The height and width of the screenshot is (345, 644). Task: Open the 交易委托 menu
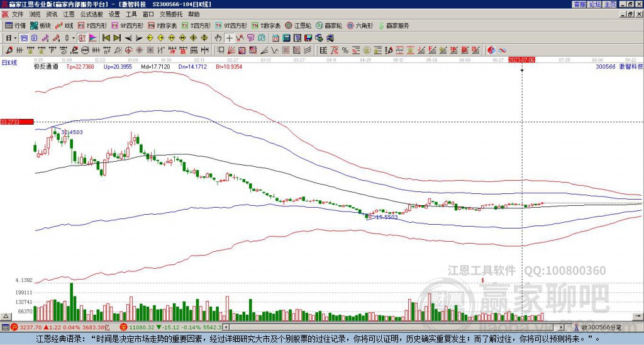[x=171, y=14]
